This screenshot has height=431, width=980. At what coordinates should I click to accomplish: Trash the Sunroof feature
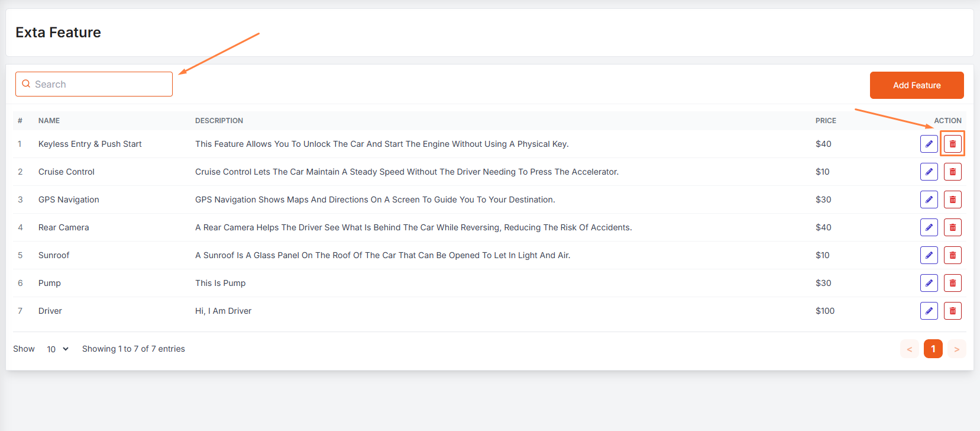click(x=952, y=255)
